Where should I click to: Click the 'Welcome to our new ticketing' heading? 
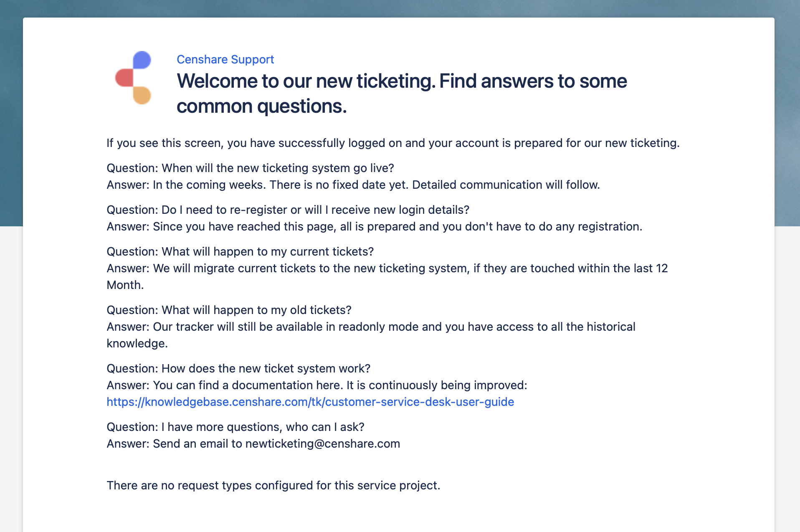coord(401,93)
